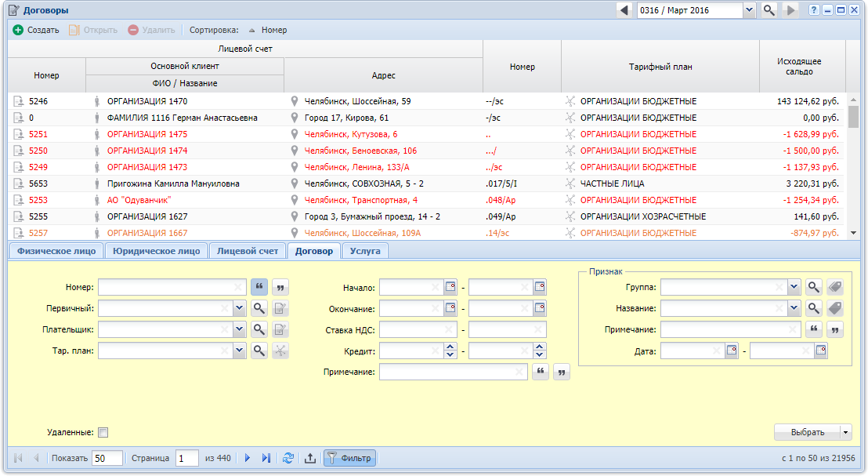Image resolution: width=868 pixels, height=476 pixels.
Task: Click closing-quote icon beside contract Примечание
Action: (562, 372)
